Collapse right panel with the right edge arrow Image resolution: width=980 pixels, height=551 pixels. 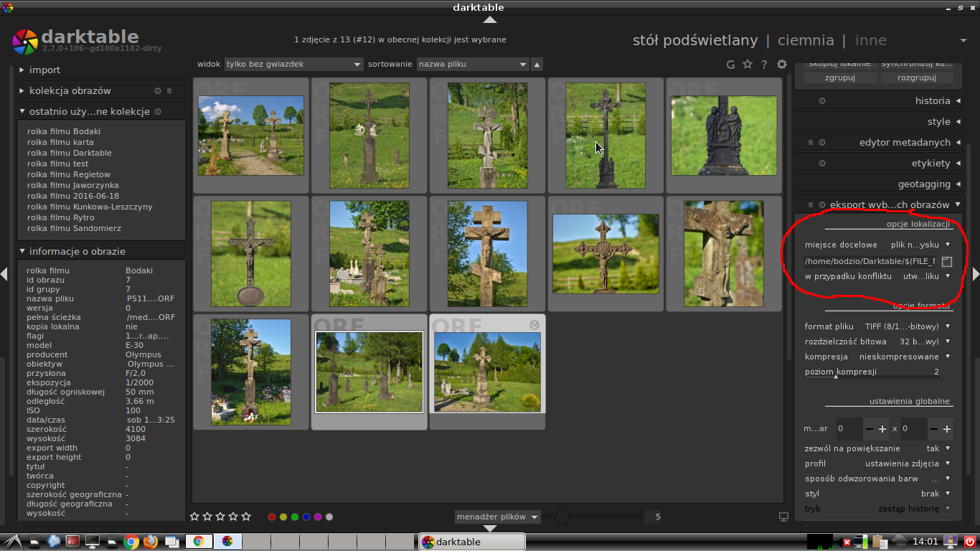976,273
